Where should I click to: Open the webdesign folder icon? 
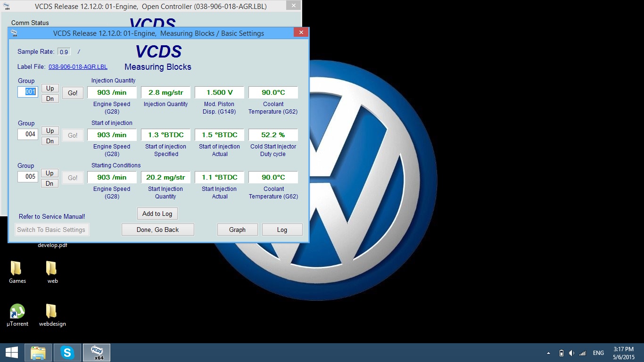click(x=52, y=312)
